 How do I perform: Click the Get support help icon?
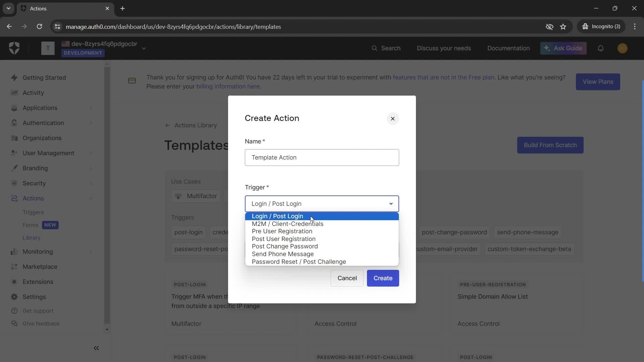[x=14, y=311]
